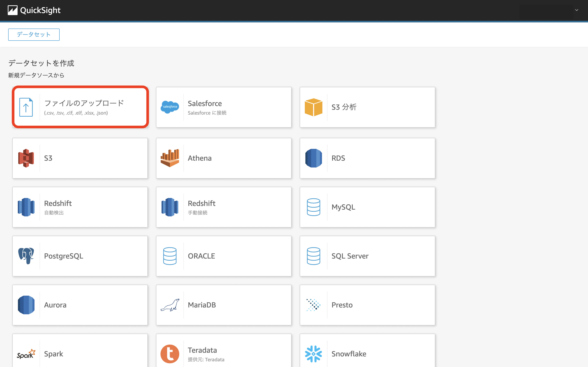Select the MySQL data source card

pyautogui.click(x=367, y=207)
